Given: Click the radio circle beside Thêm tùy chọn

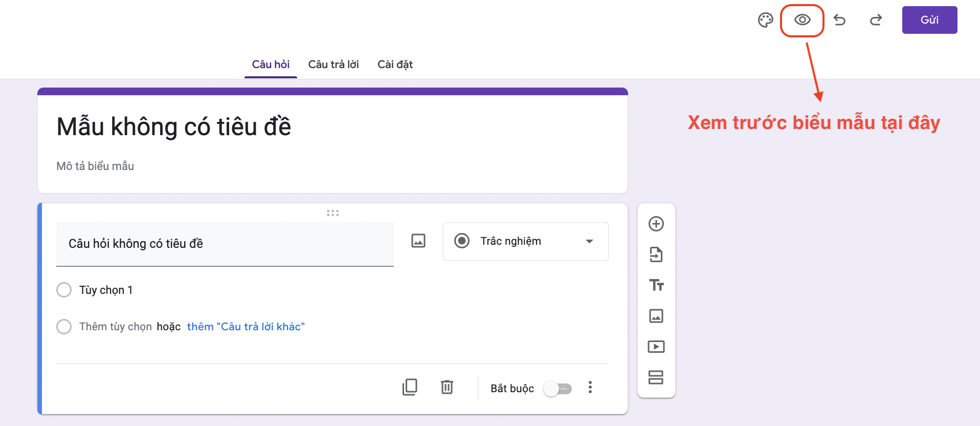Looking at the screenshot, I should click(x=64, y=327).
